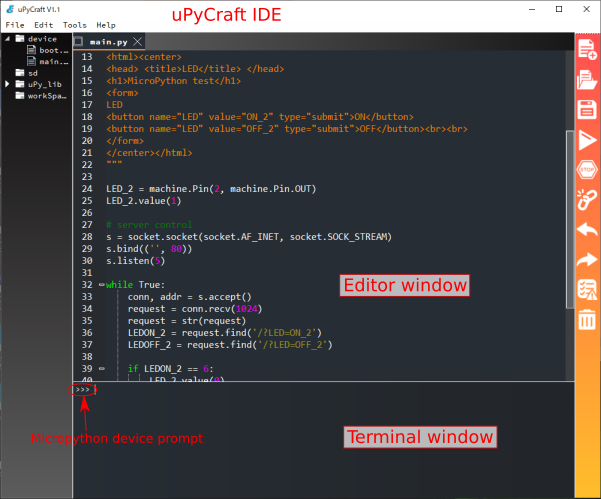
Task: Select boot file in device tree
Action: click(54, 50)
